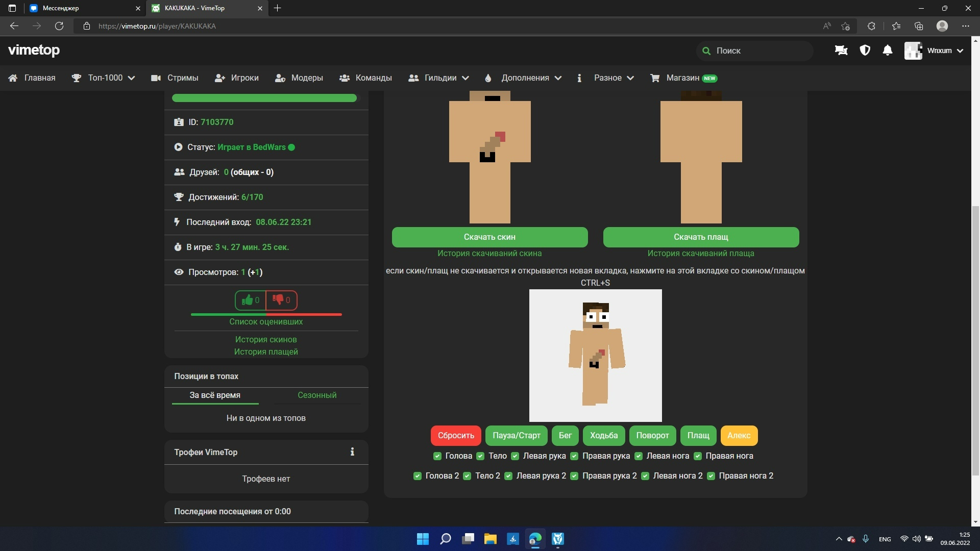The image size is (980, 551).
Task: Disable the Тело 2 checkbox
Action: tap(467, 476)
